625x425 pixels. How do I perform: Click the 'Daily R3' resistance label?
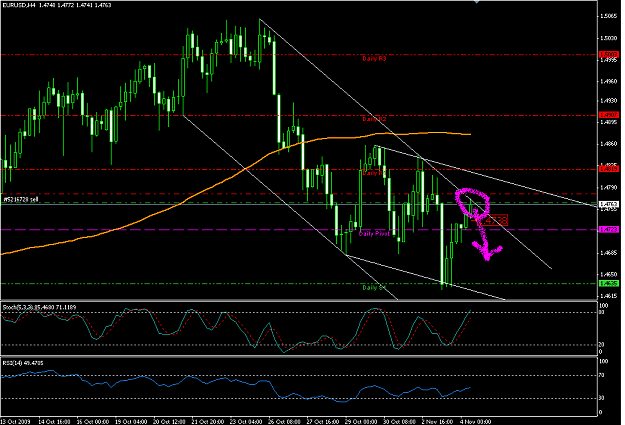click(x=374, y=59)
